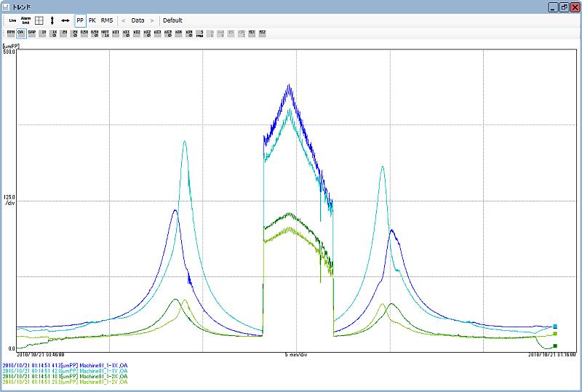Select the nX1 phase (φ) button
The width and height of the screenshot is (582, 392).
(x=126, y=33)
